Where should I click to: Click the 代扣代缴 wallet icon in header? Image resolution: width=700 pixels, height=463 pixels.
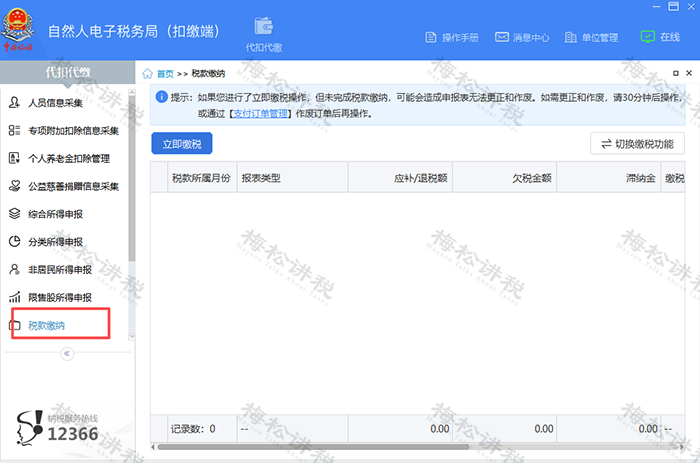(264, 26)
